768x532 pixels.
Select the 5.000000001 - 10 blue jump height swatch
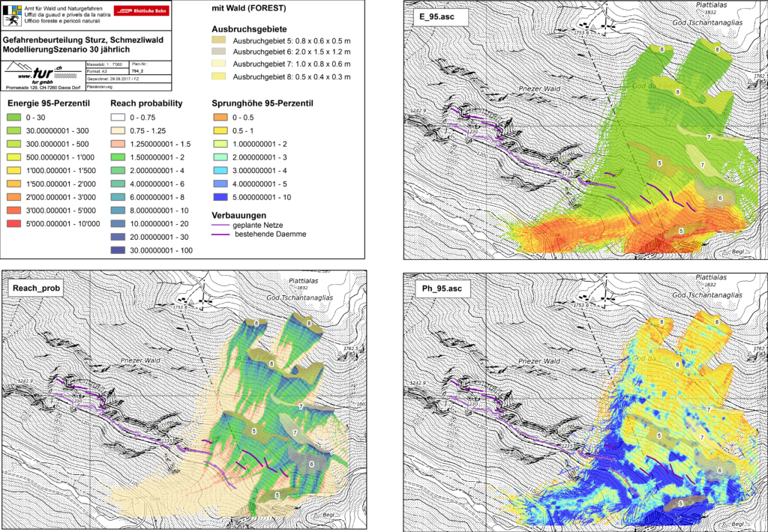click(x=220, y=197)
